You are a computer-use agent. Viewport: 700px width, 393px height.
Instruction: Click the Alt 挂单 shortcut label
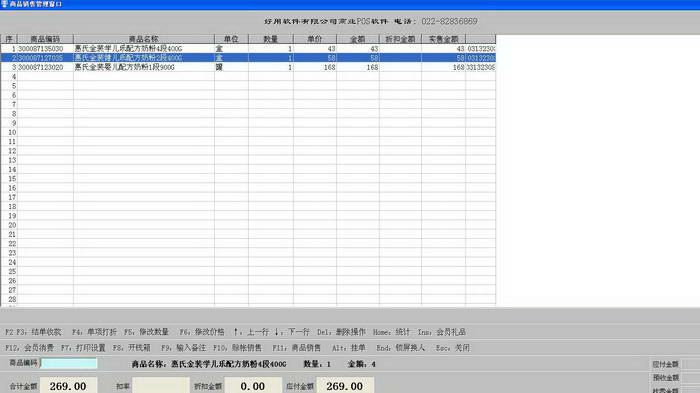pos(349,347)
